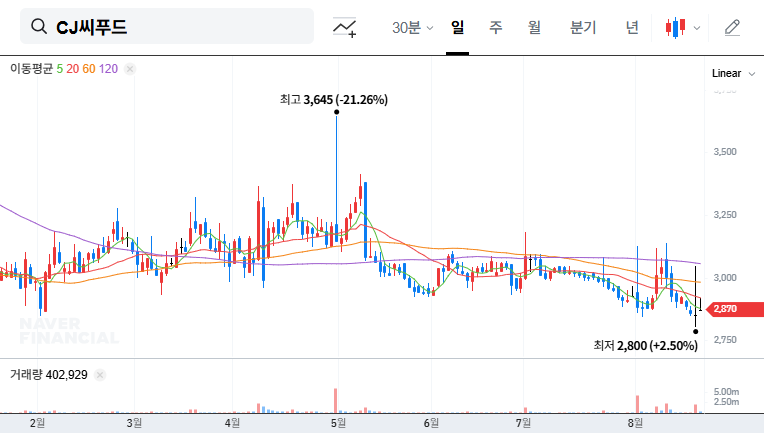The width and height of the screenshot is (764, 433).
Task: Switch to the 월 monthly tab
Action: click(x=535, y=27)
